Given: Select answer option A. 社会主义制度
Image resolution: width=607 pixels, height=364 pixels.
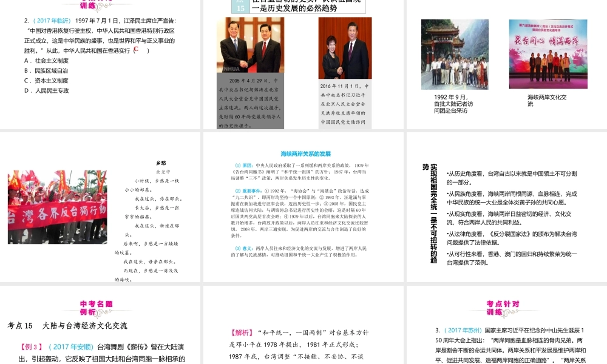Looking at the screenshot, I should (x=47, y=61).
